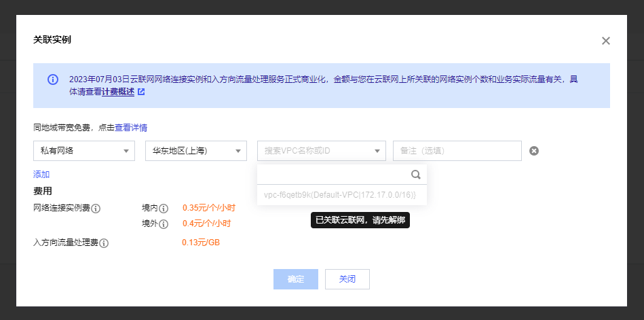
Task: Click the blue info icon in the notice banner
Action: coord(53,79)
